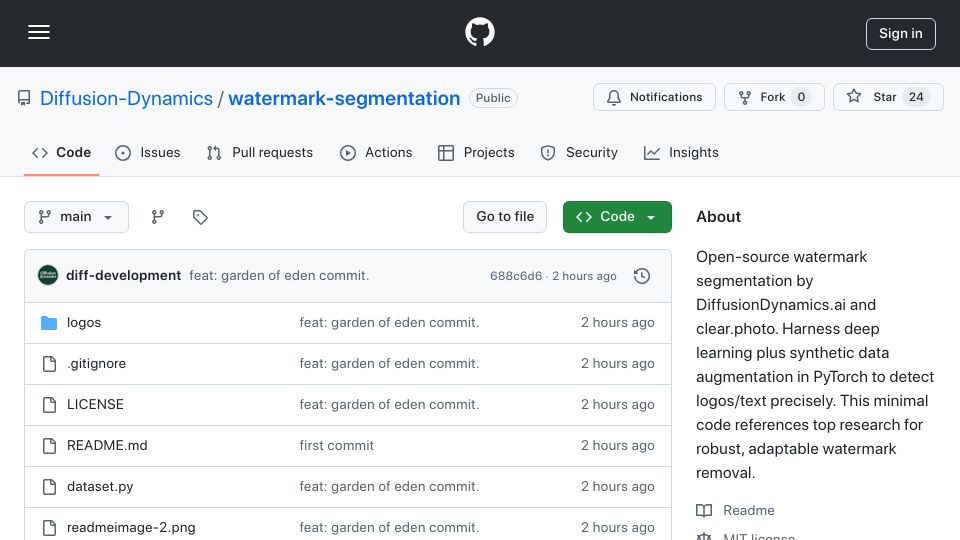
Task: Switch to the Issues tab
Action: coord(148,152)
